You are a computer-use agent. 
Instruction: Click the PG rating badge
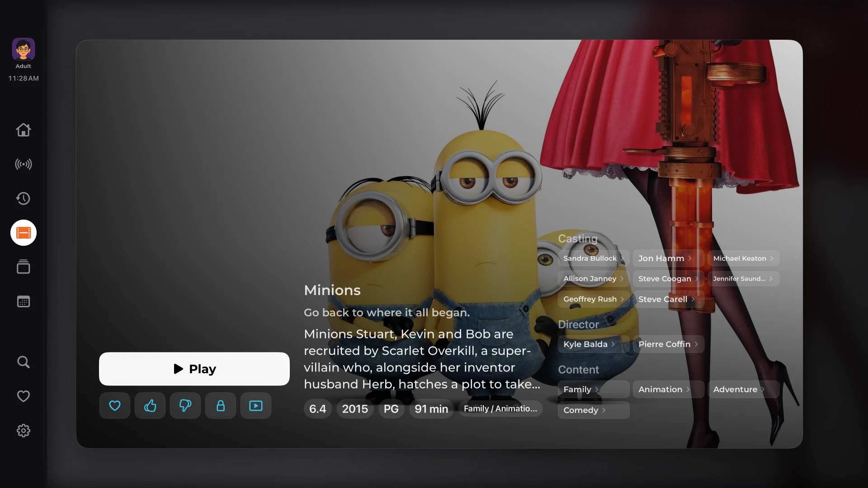click(391, 409)
